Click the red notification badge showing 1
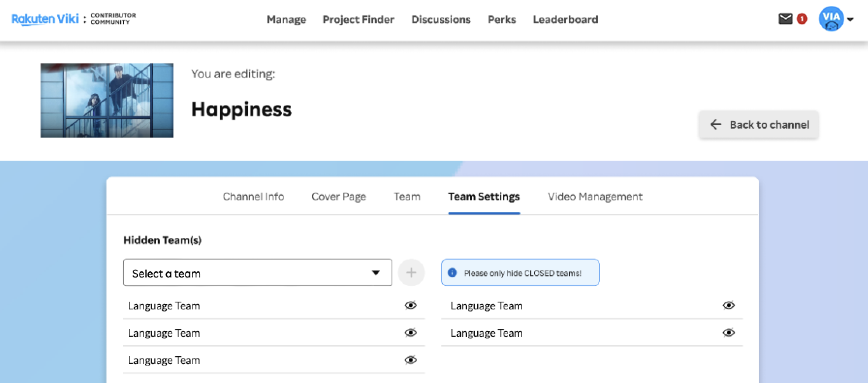This screenshot has width=868, height=383. click(x=802, y=18)
